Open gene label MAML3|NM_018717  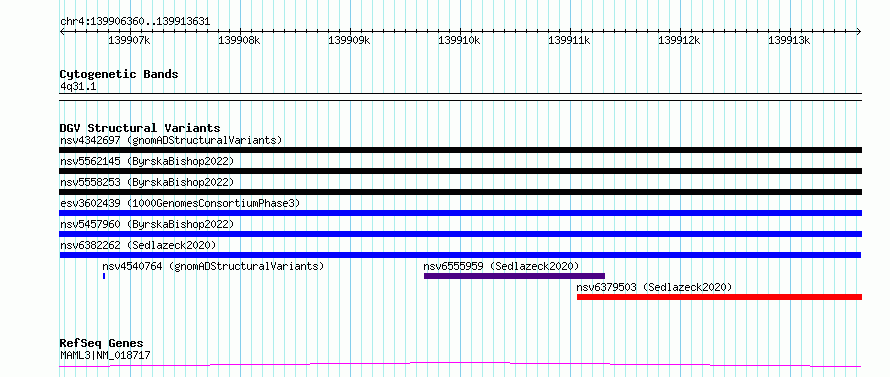pos(105,356)
